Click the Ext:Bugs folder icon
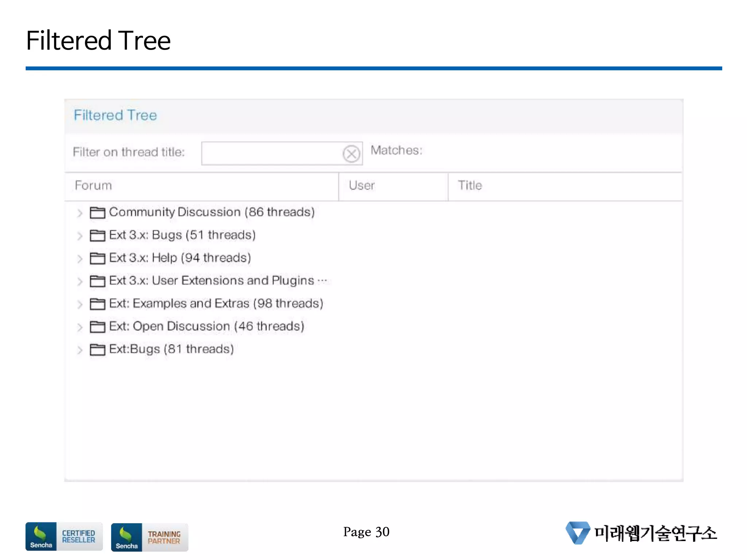The height and width of the screenshot is (560, 747). [x=97, y=350]
